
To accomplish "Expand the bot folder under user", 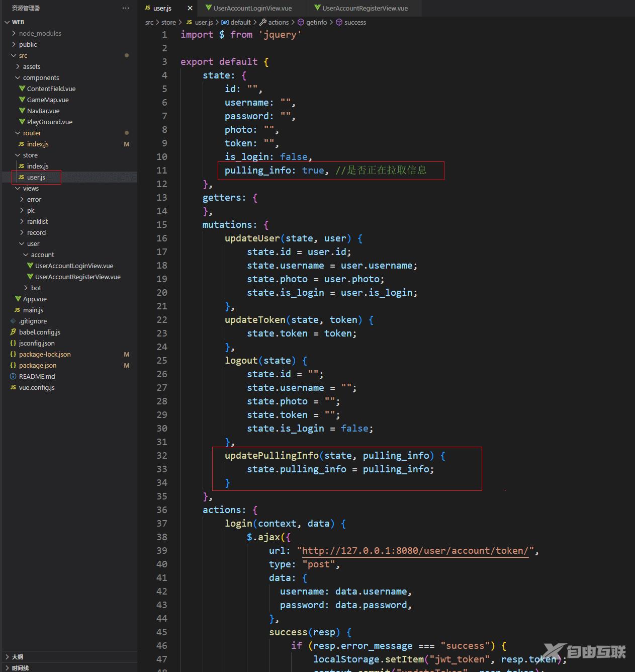I will point(26,288).
